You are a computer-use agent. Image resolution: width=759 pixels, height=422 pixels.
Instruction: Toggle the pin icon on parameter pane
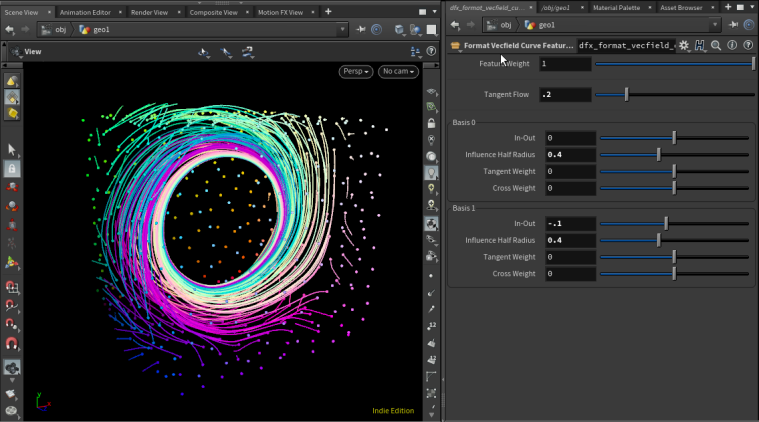click(730, 25)
